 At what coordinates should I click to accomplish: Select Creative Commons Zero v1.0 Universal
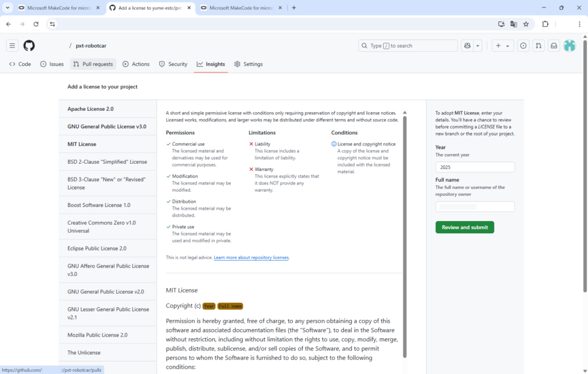point(107,226)
